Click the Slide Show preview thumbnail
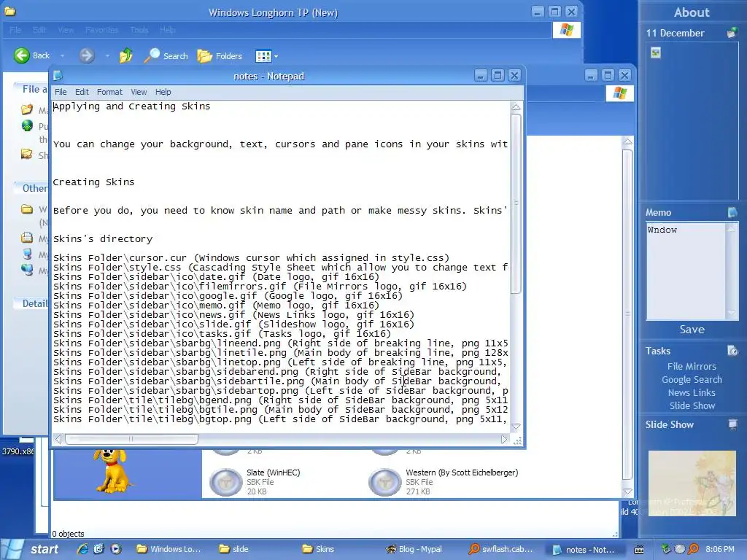The image size is (747, 560). (x=692, y=483)
